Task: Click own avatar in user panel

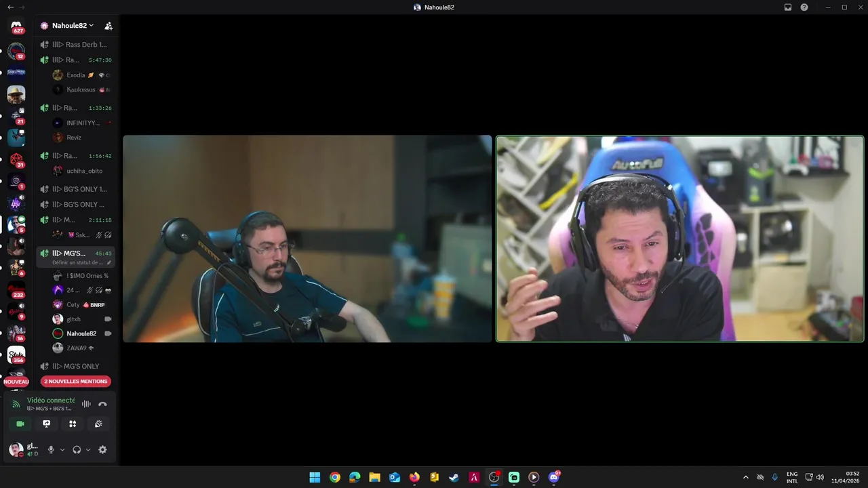Action: click(x=16, y=449)
